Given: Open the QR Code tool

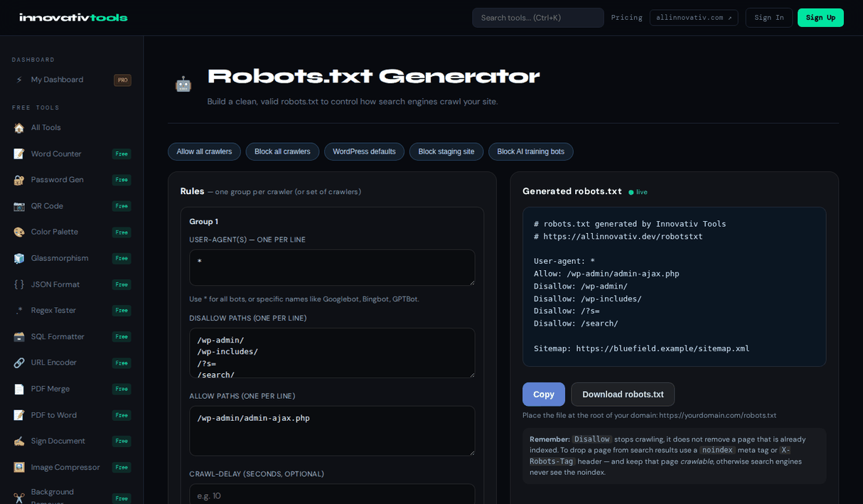Looking at the screenshot, I should pos(72,206).
